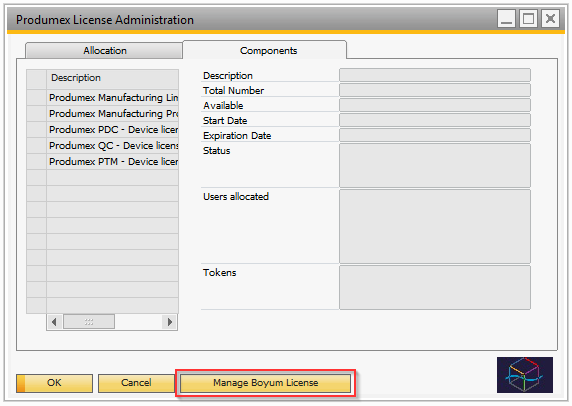Image resolution: width=572 pixels, height=406 pixels.
Task: Open Manage Boyum License
Action: point(265,383)
